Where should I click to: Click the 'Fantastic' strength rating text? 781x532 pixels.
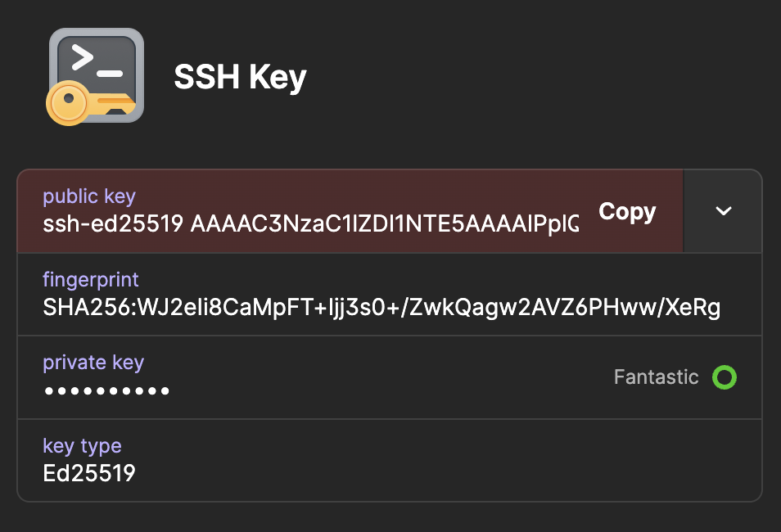(656, 377)
